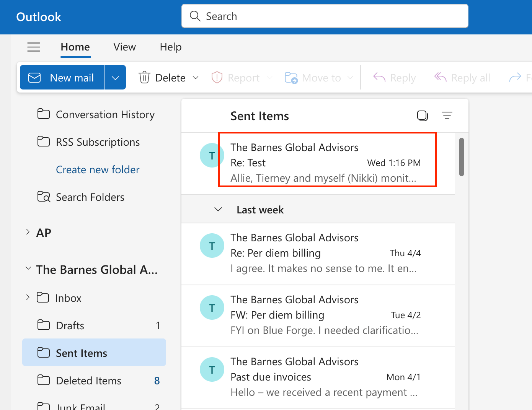Screen dimensions: 532x410
Task: Open the hamburger navigation menu
Action: coord(34,47)
